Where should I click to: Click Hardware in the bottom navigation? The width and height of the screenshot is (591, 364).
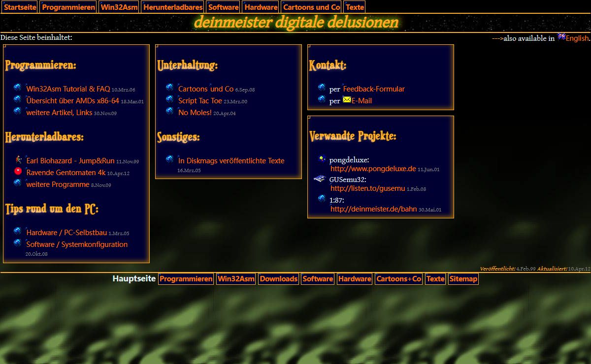pyautogui.click(x=355, y=279)
